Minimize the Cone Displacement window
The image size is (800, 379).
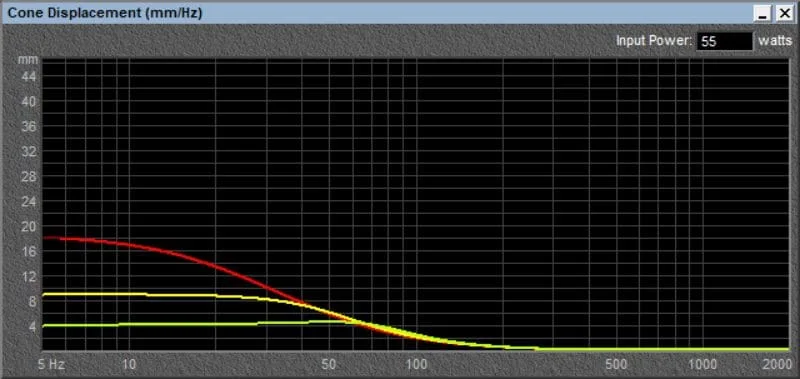point(763,14)
